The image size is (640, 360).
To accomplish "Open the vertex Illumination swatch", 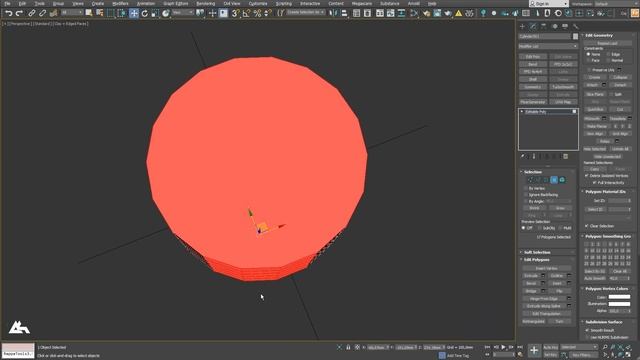I will coord(619,304).
